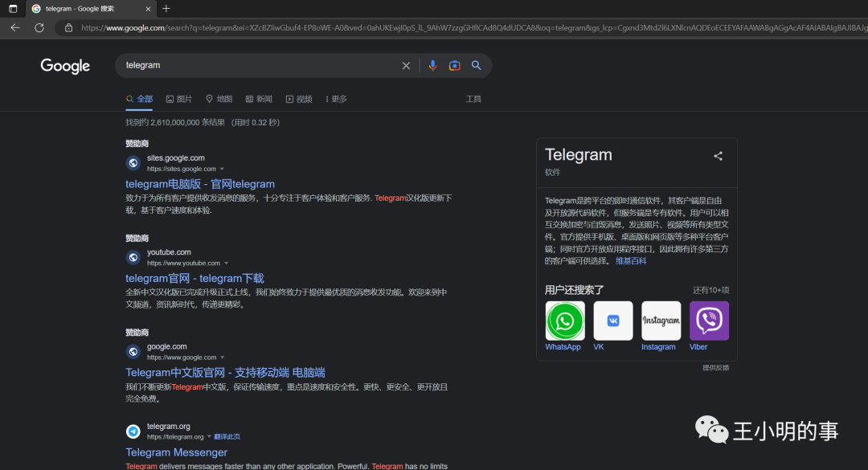Image resolution: width=868 pixels, height=470 pixels.
Task: Click the google.com result globe favicon
Action: click(133, 352)
